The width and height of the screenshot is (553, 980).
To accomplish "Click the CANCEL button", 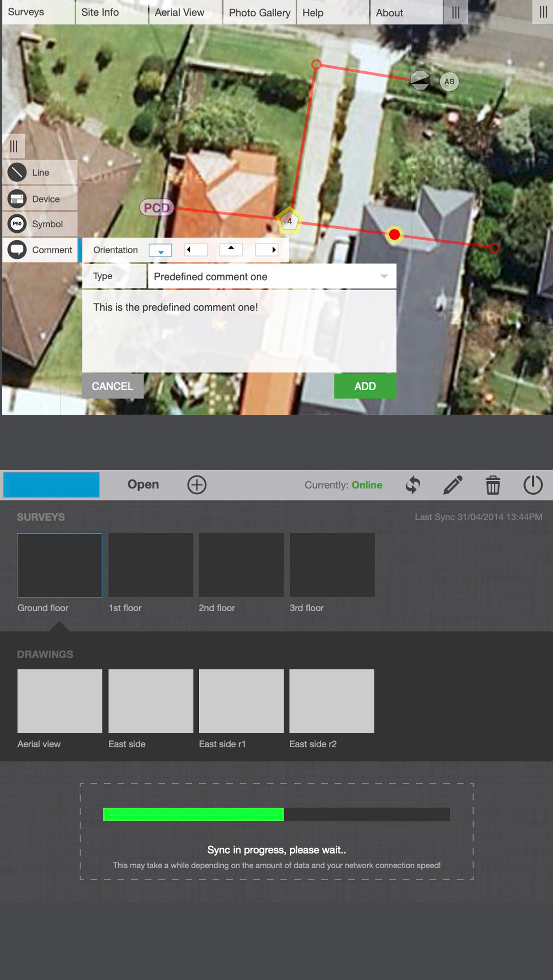I will coord(112,386).
